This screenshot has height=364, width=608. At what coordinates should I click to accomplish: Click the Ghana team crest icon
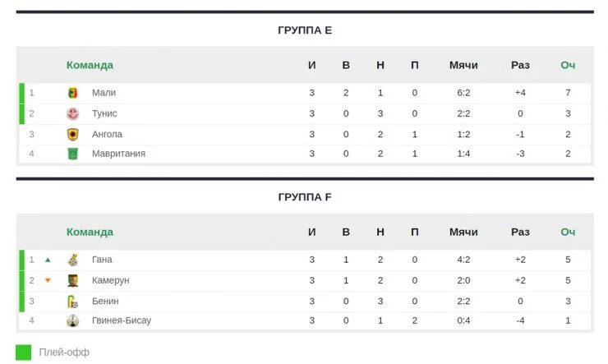click(73, 260)
